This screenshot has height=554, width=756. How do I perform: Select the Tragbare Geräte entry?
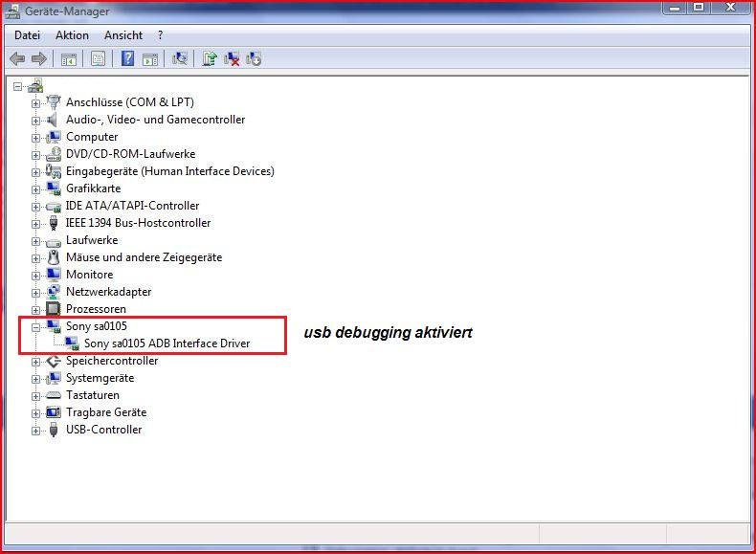pos(106,412)
